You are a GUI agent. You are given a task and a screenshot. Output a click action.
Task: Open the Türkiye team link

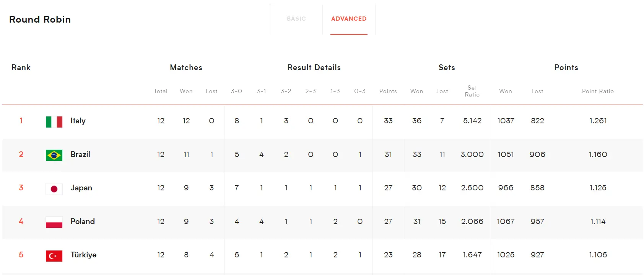coord(83,255)
